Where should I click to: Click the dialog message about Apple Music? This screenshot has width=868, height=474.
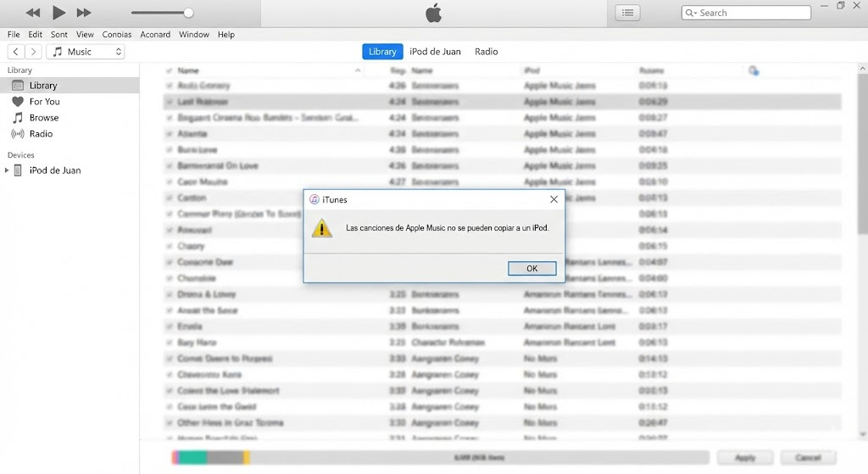coord(448,227)
